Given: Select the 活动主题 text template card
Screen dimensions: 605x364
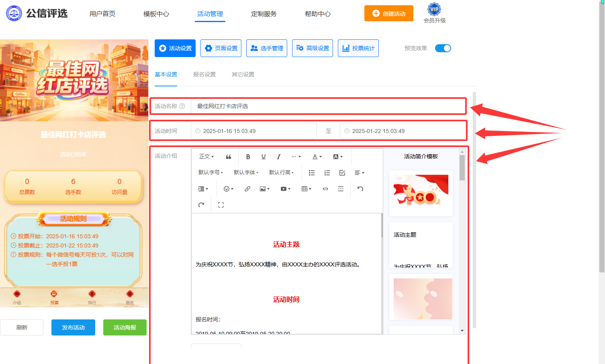Looking at the screenshot, I should [x=421, y=245].
